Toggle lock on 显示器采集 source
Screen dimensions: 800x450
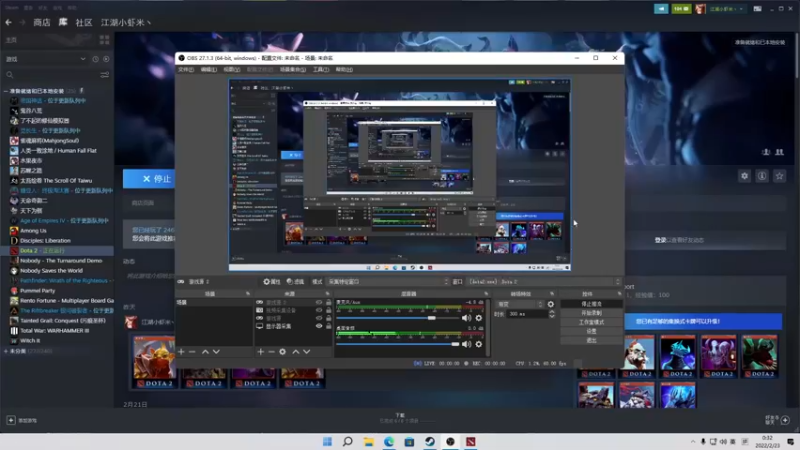point(329,326)
